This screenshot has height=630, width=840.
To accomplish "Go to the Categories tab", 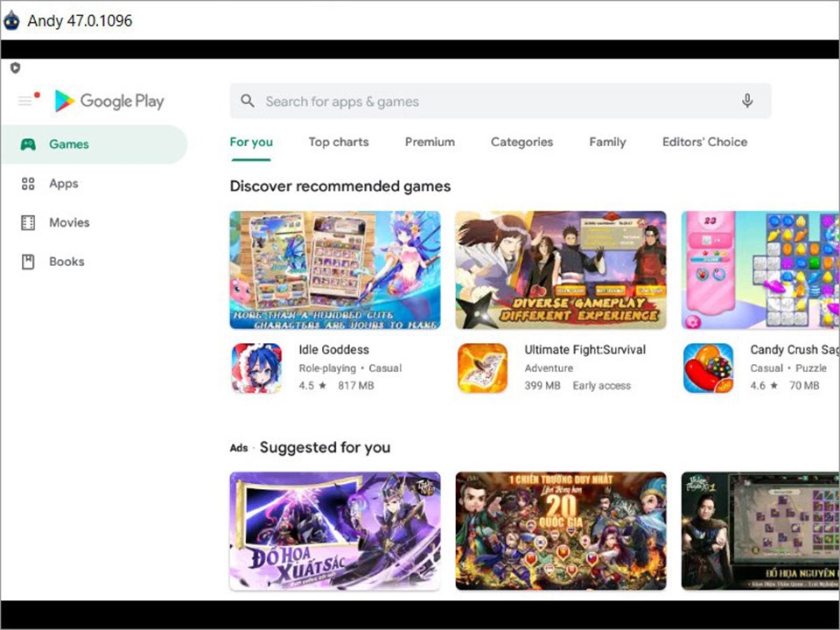I will [521, 142].
